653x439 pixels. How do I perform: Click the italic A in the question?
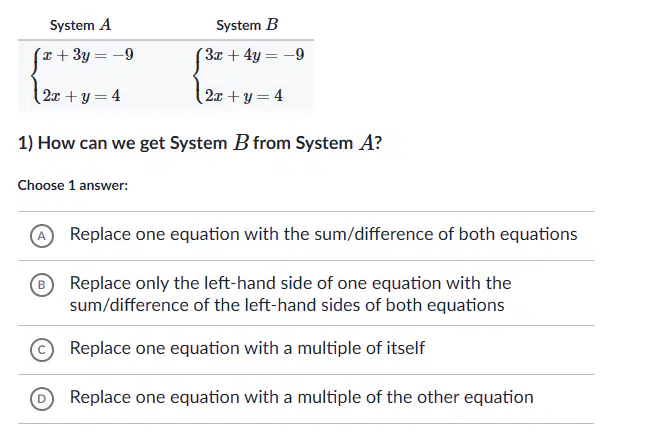[366, 143]
